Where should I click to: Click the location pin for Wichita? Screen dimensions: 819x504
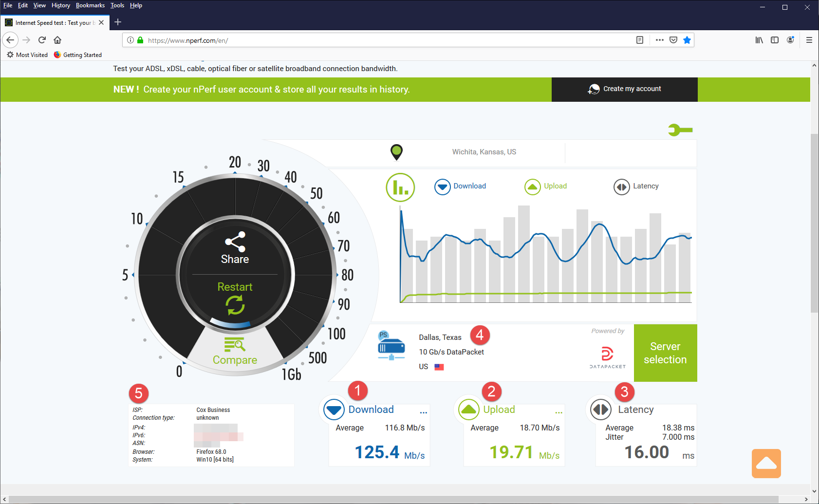tap(397, 152)
